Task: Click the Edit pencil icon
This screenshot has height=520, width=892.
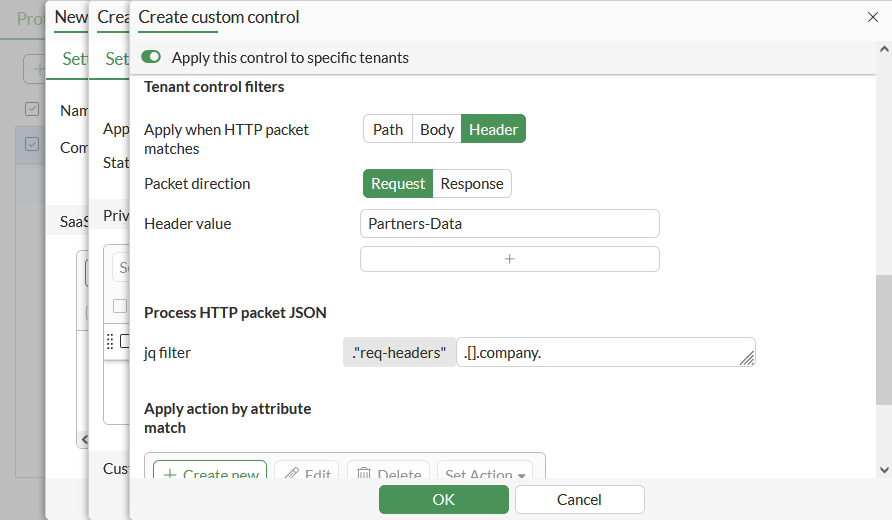Action: click(x=291, y=475)
